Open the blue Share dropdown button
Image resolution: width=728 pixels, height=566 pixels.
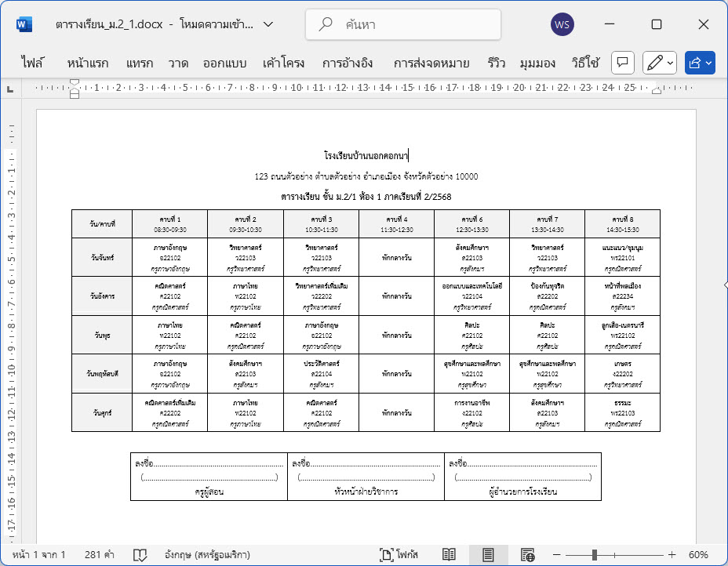700,63
